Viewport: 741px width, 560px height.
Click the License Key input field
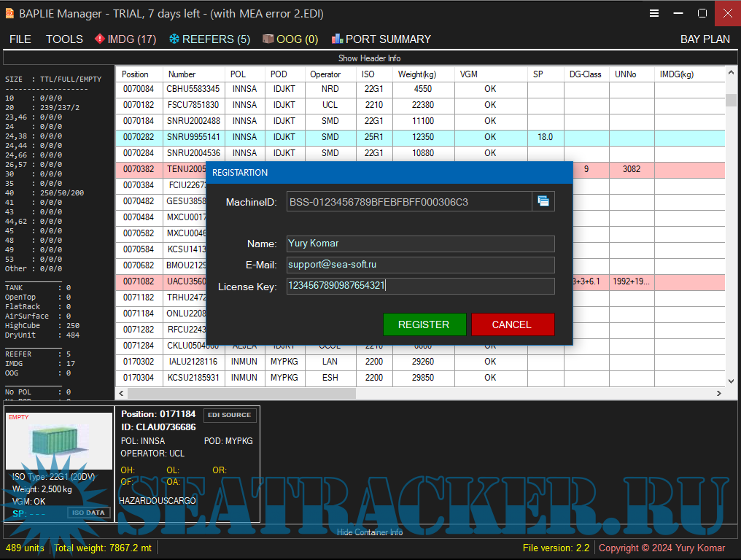pyautogui.click(x=420, y=287)
